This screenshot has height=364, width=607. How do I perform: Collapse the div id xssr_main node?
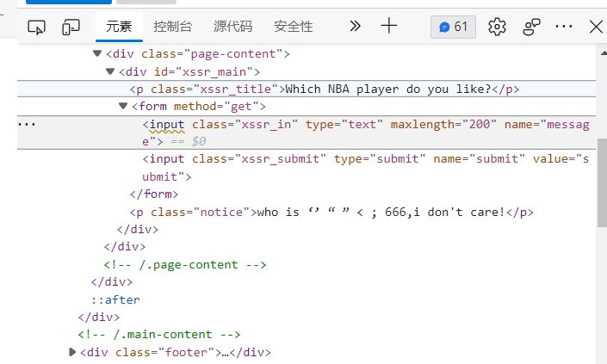tap(110, 71)
